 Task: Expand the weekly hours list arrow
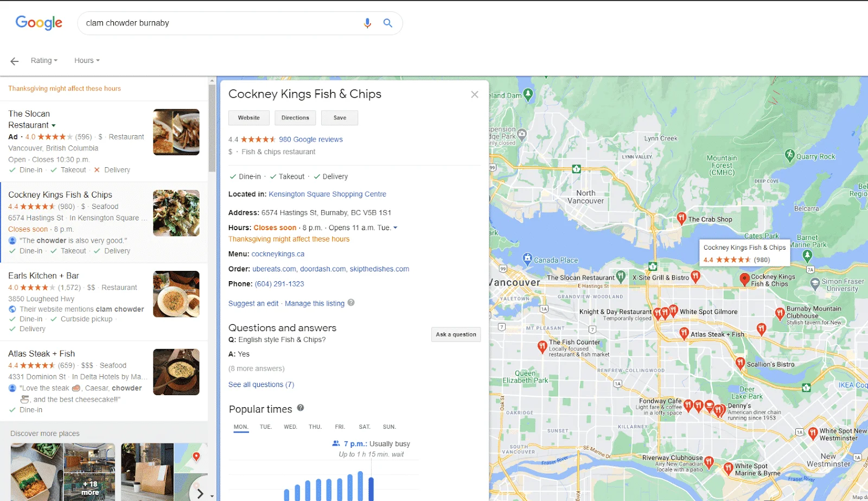(395, 228)
